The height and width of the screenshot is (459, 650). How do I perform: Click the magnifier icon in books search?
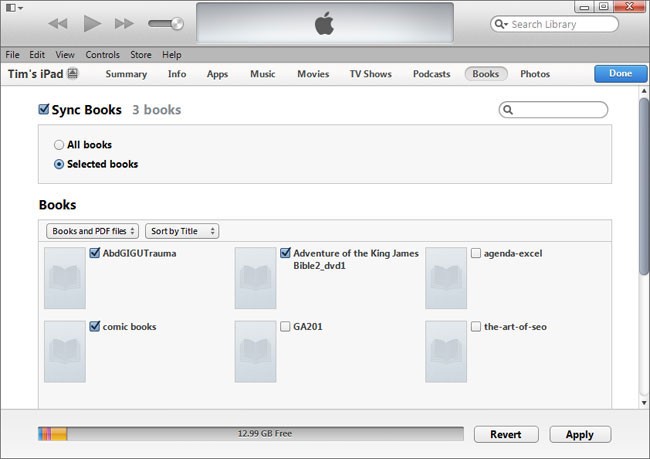508,110
